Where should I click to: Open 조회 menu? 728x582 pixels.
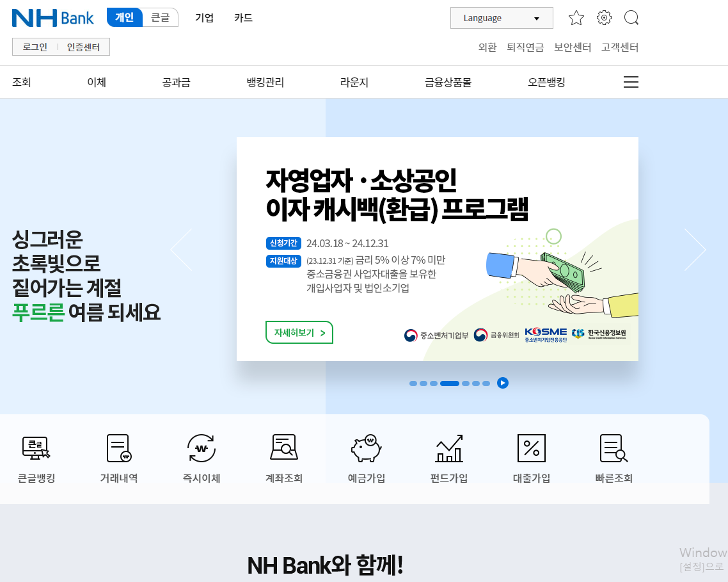[x=21, y=83]
